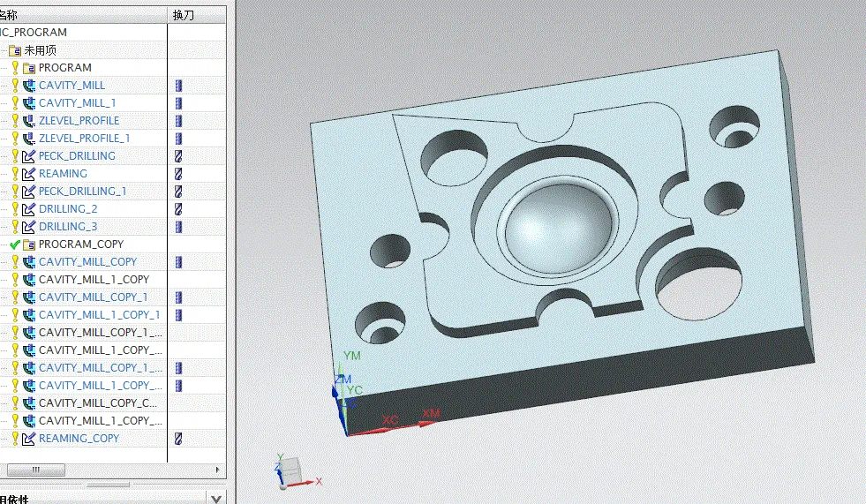Image resolution: width=866 pixels, height=504 pixels.
Task: Click the PROGRAM_COPY group folder icon
Action: (29, 244)
